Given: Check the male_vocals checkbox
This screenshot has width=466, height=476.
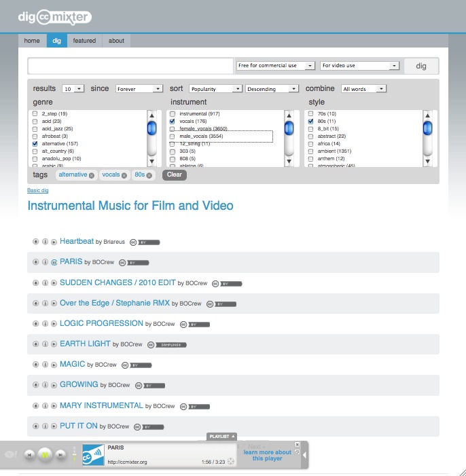Looking at the screenshot, I should [173, 136].
